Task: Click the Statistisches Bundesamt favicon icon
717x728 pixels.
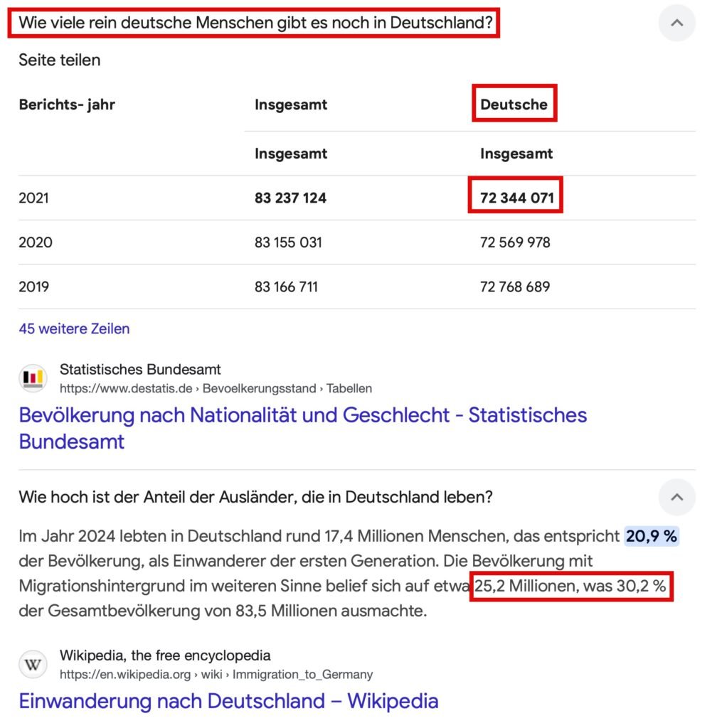Action: (x=33, y=379)
